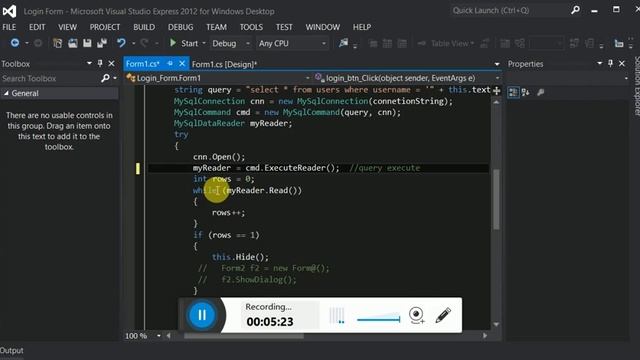Open the document tabs list dropdown

coord(497,64)
